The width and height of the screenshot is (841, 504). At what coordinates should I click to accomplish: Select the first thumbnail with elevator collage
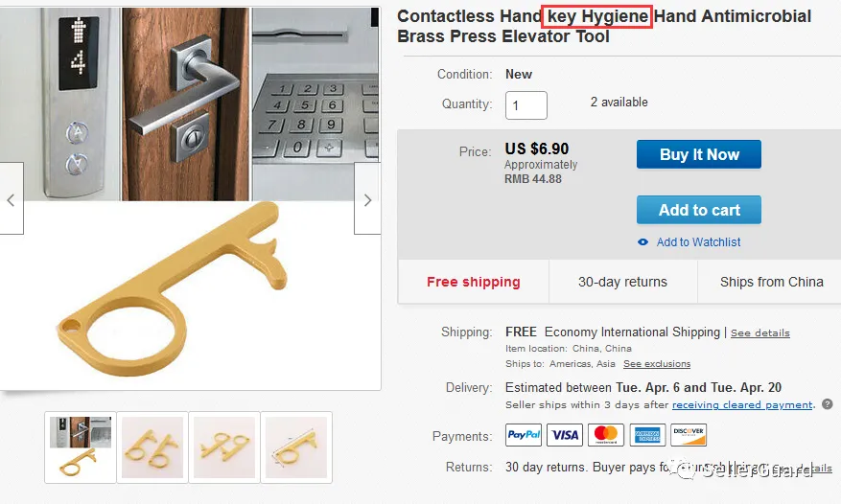[81, 447]
